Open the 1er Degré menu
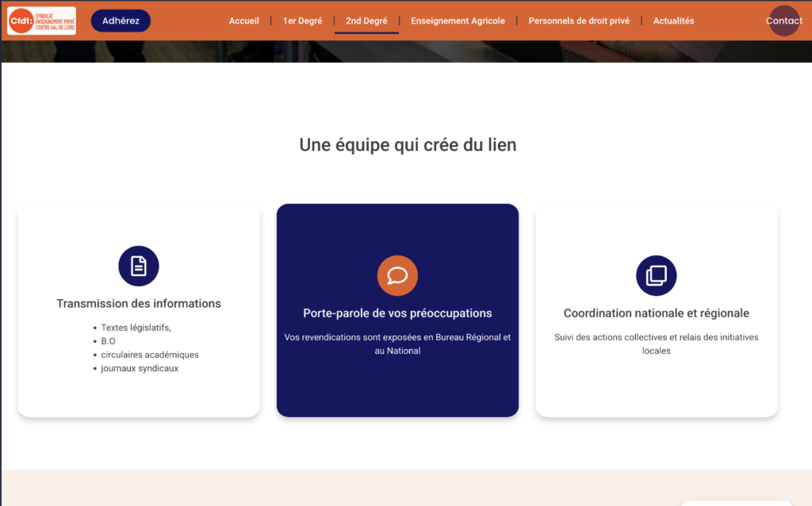812x506 pixels. pos(302,21)
